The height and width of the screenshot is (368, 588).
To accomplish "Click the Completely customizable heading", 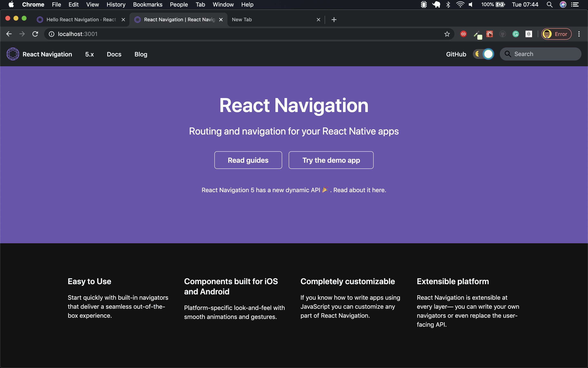I will (x=347, y=281).
